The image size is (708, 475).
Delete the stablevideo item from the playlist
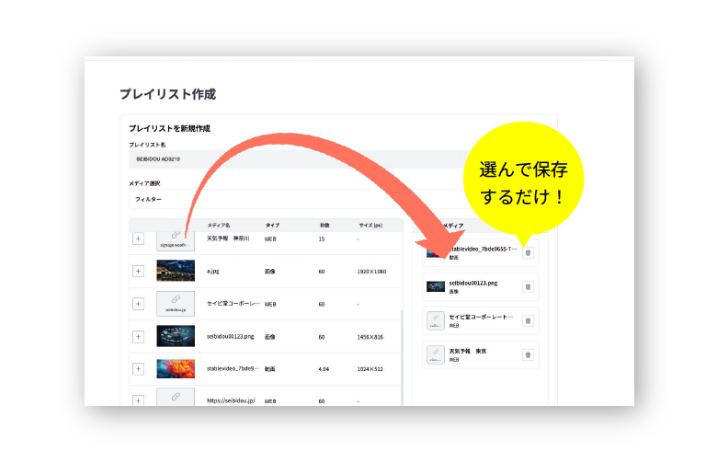click(528, 253)
